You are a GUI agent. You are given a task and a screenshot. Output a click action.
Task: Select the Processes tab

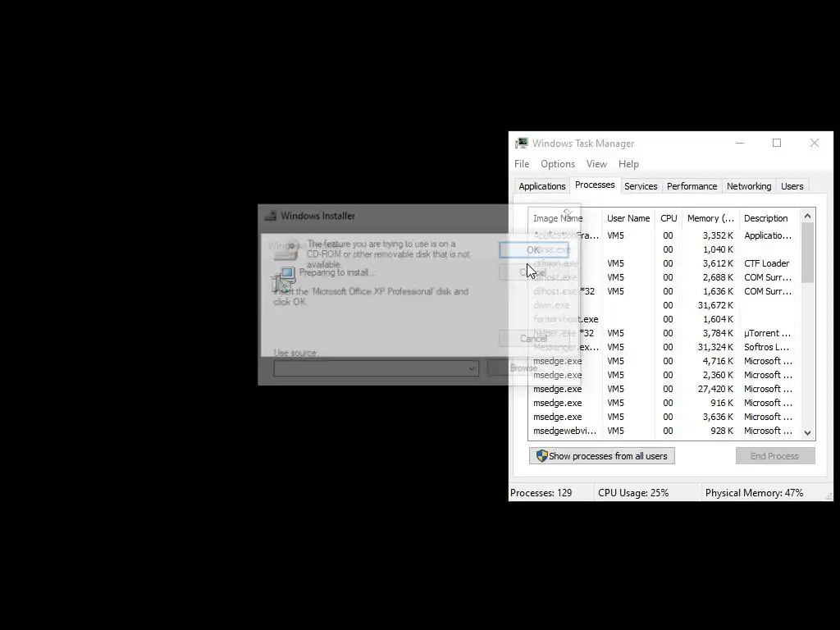pyautogui.click(x=595, y=185)
